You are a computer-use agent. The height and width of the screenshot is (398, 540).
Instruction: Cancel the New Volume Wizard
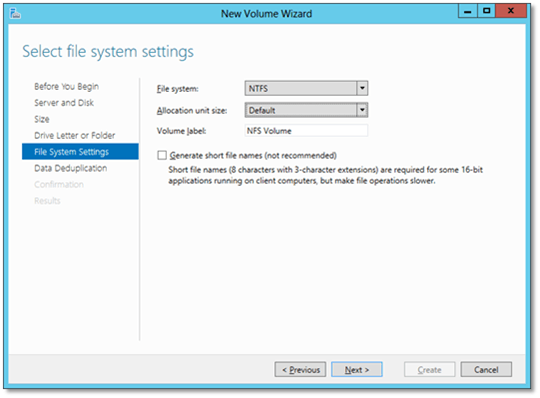(x=486, y=369)
